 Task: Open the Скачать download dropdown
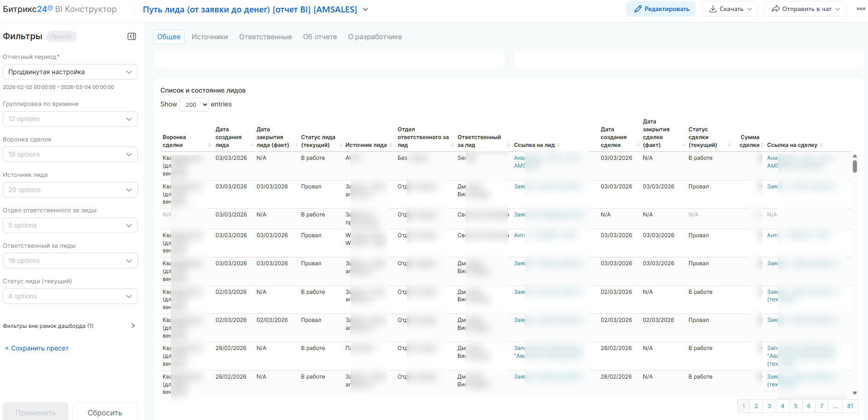pyautogui.click(x=730, y=9)
